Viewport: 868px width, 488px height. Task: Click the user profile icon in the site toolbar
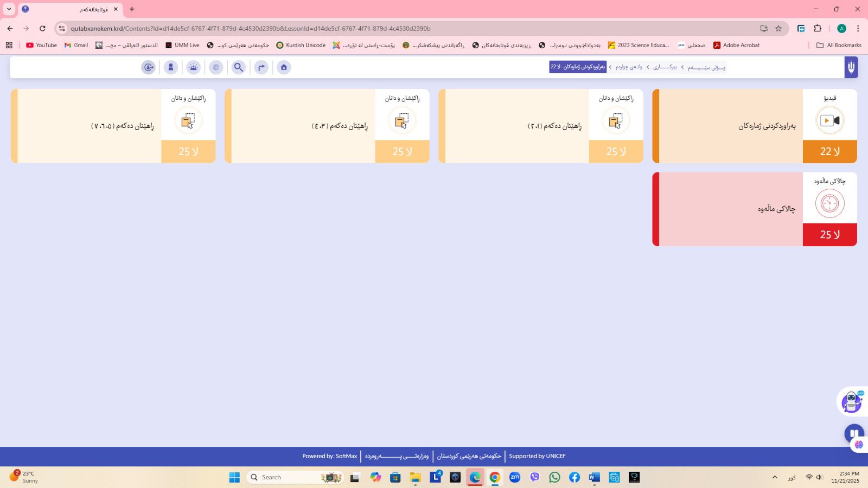click(171, 67)
